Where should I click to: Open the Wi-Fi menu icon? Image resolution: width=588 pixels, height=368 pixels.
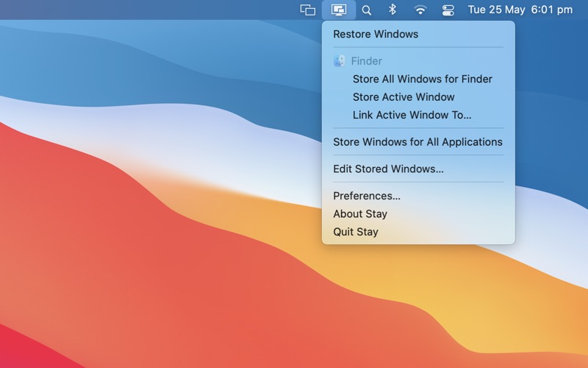tap(420, 10)
